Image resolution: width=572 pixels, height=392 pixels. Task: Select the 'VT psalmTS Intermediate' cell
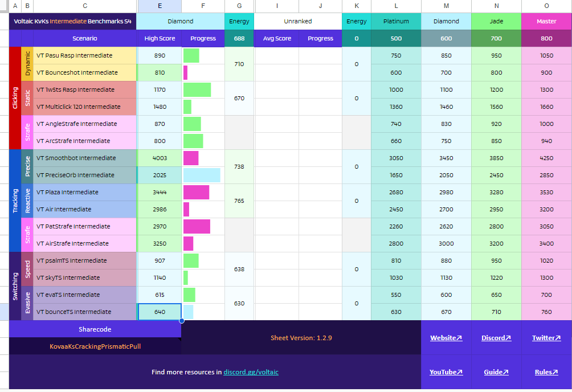(85, 260)
